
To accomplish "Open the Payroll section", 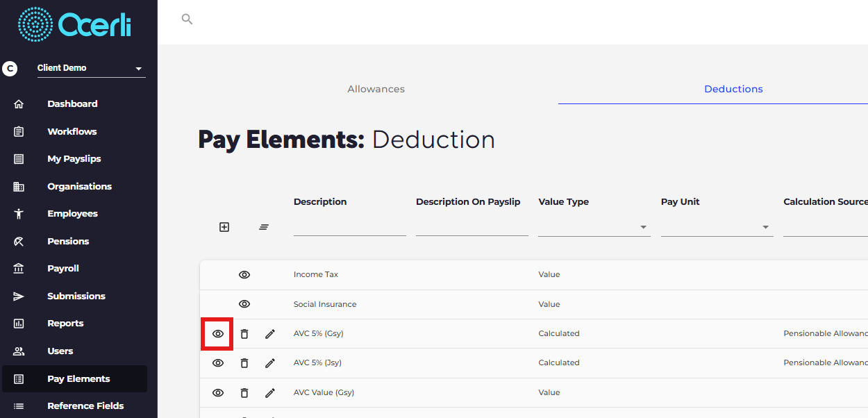I will tap(63, 269).
